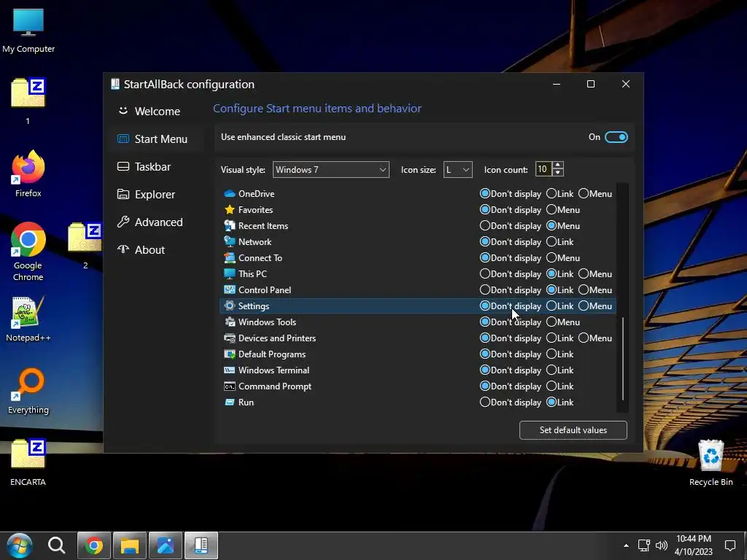Click the volume speaker tray icon
The height and width of the screenshot is (560, 747).
click(x=661, y=545)
